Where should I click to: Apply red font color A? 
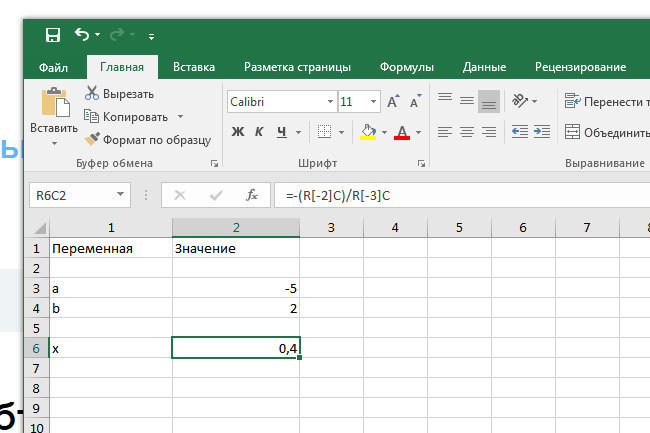tap(402, 132)
